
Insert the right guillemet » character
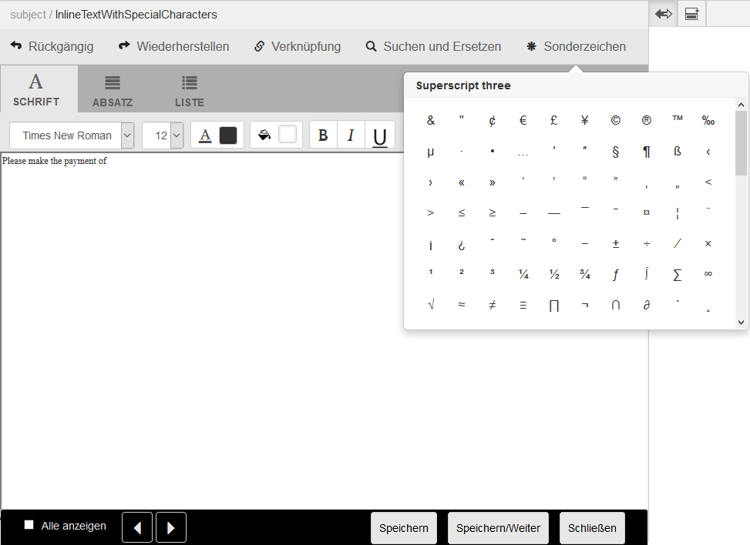coord(492,183)
